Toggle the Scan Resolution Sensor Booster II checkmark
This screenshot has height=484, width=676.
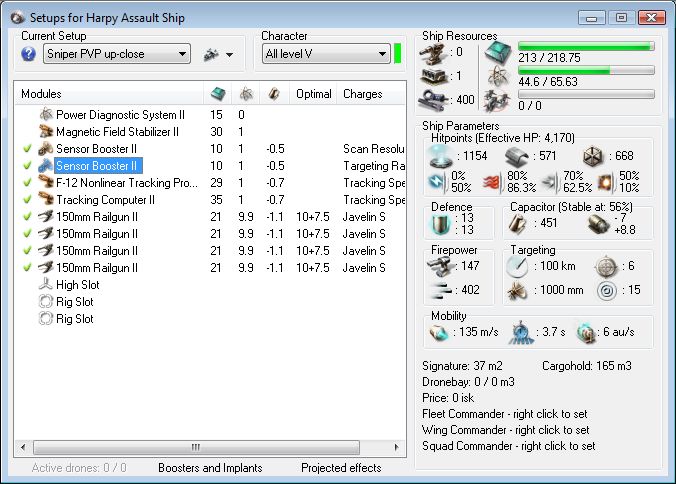pos(27,149)
